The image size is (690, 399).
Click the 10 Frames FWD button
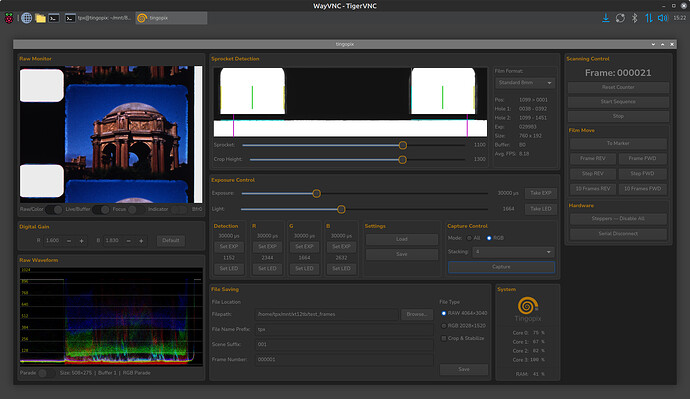pos(642,189)
